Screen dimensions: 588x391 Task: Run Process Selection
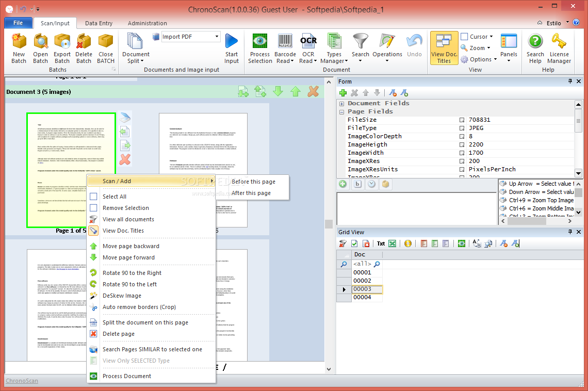click(x=260, y=48)
